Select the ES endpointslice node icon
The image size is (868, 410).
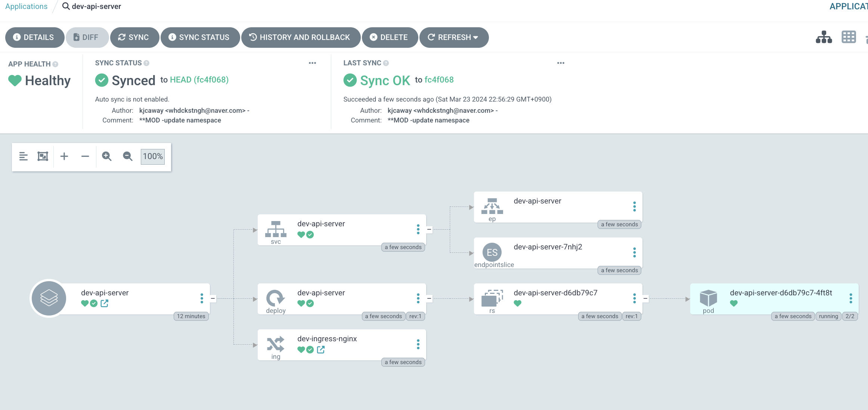tap(492, 252)
